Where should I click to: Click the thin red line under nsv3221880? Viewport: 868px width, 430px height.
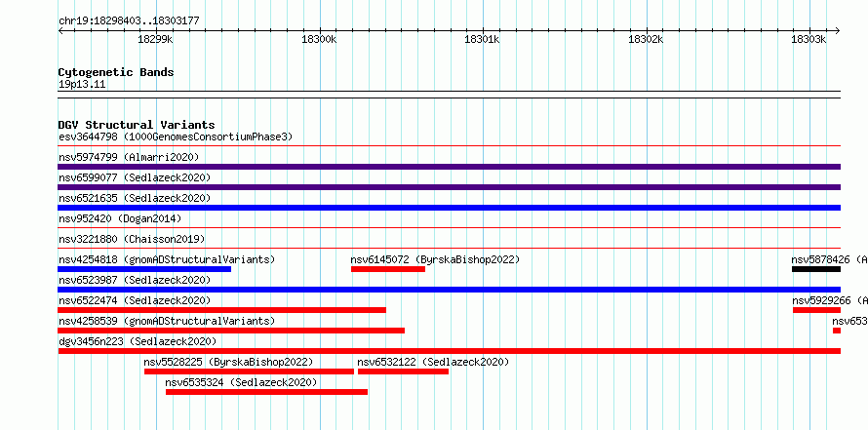[x=449, y=249]
